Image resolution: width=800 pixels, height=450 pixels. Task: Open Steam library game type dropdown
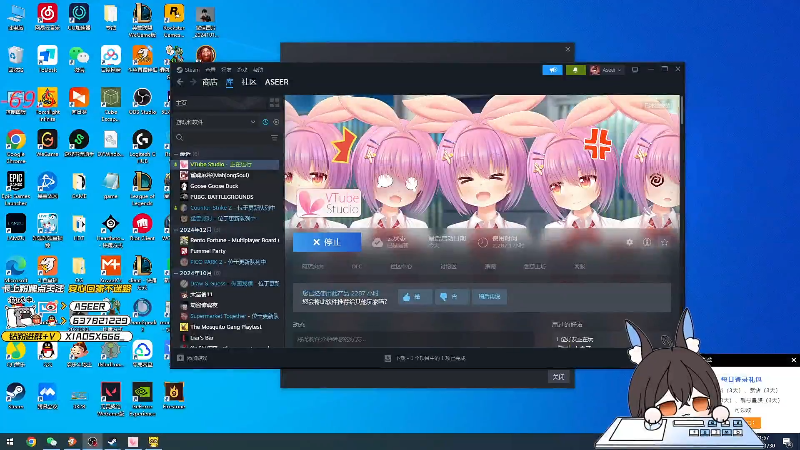click(216, 122)
